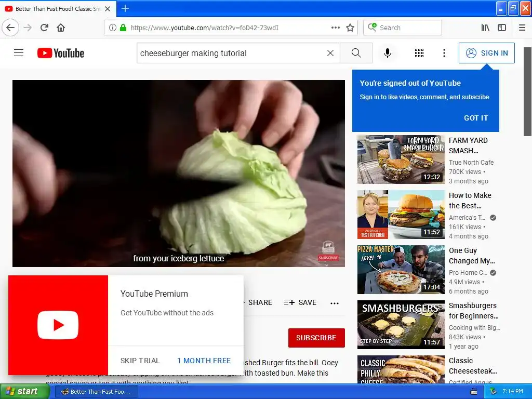532x399 pixels.
Task: Save video to playlist with SAVE
Action: click(x=300, y=303)
